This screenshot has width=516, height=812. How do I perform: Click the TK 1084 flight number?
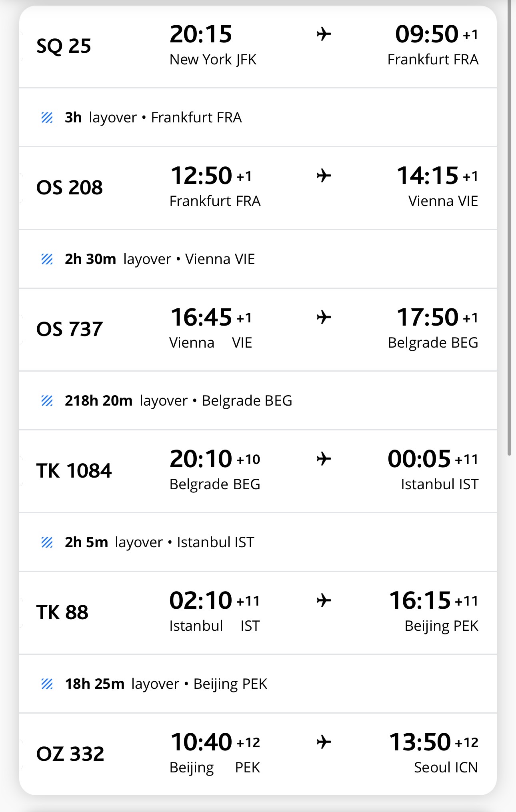point(74,471)
